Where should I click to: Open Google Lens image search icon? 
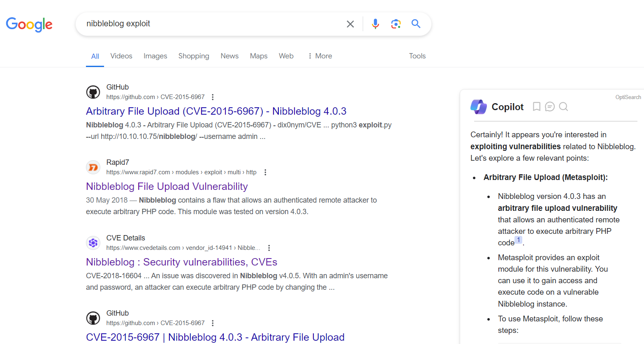point(396,24)
